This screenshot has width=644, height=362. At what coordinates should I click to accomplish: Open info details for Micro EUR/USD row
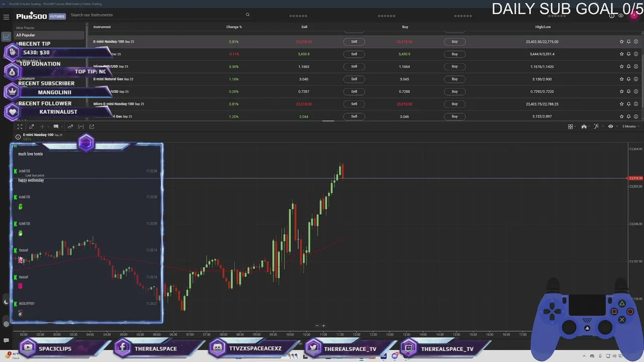635,66
